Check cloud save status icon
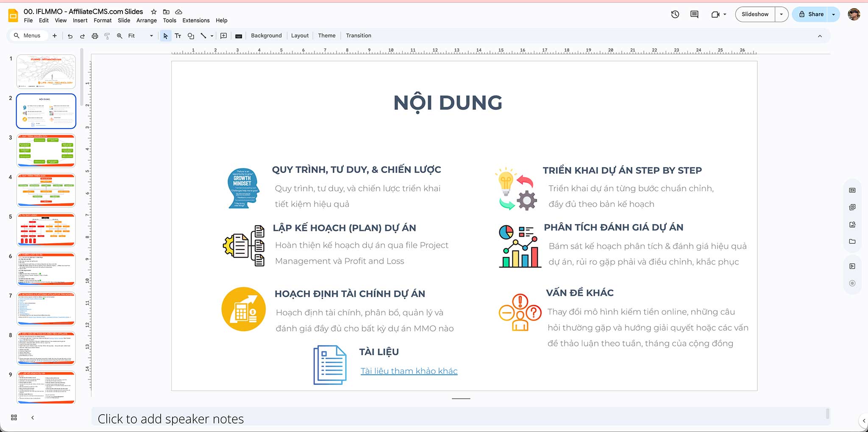 point(179,12)
